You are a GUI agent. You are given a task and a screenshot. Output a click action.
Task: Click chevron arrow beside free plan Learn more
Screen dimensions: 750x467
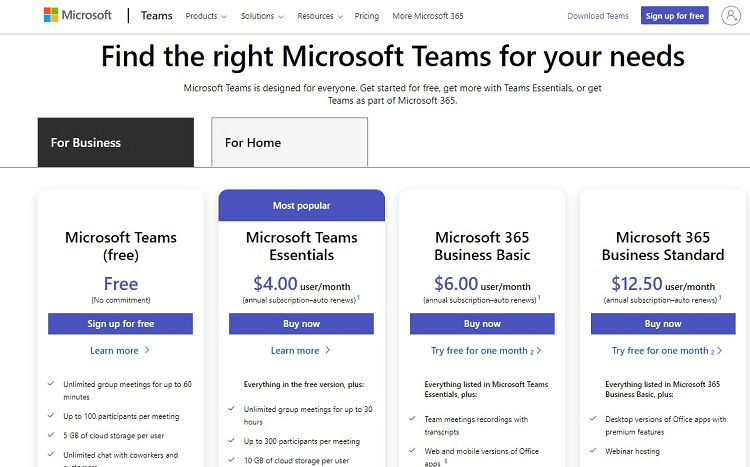point(147,351)
